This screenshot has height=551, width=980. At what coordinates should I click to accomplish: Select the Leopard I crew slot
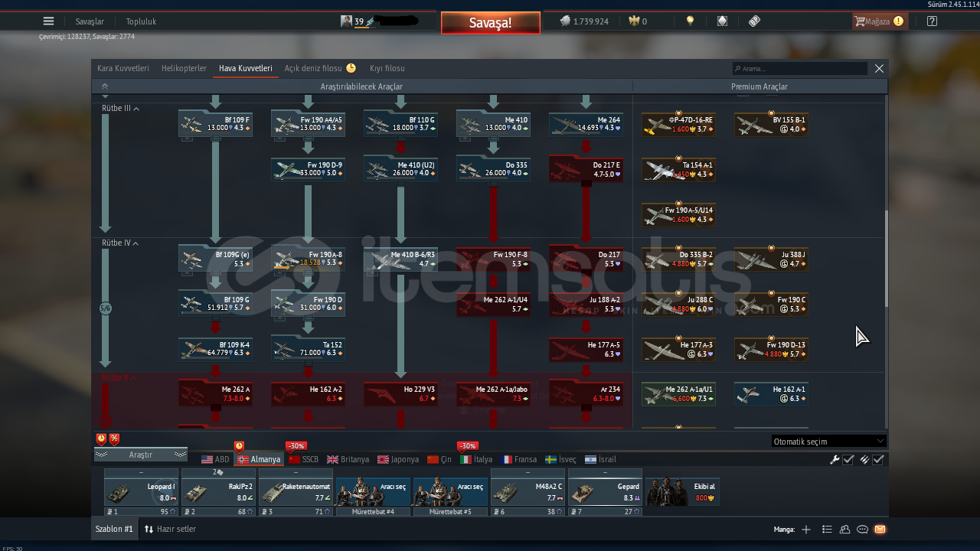pyautogui.click(x=141, y=492)
